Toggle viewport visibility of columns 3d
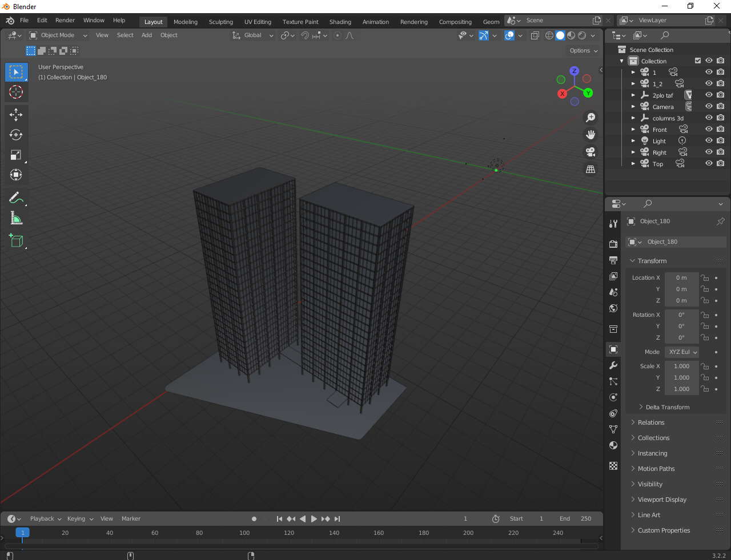This screenshot has height=560, width=731. [709, 118]
